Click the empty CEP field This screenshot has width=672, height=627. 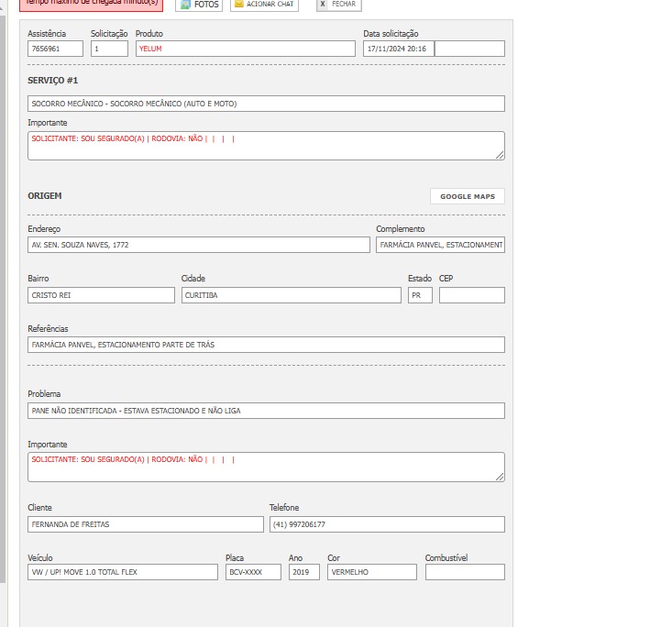[x=472, y=295]
